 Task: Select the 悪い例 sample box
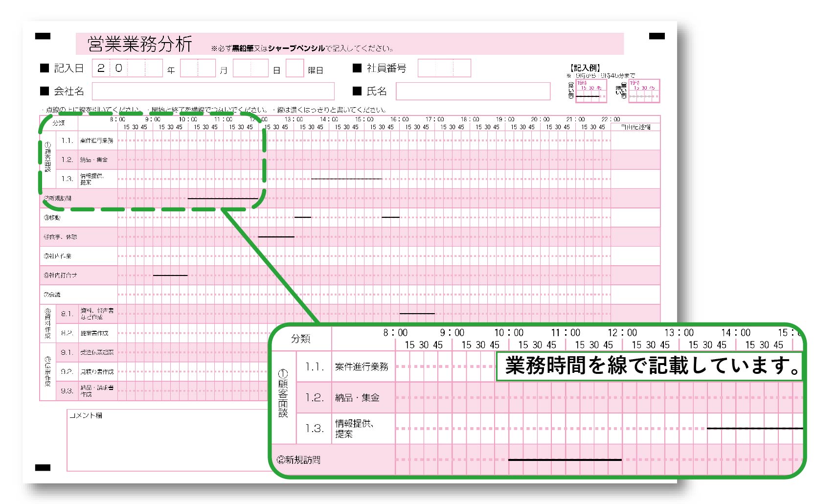point(643,91)
